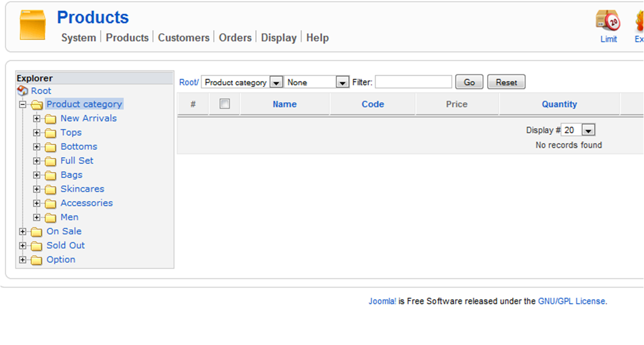The image size is (644, 345).
Task: Click the Accessories folder icon
Action: point(50,203)
